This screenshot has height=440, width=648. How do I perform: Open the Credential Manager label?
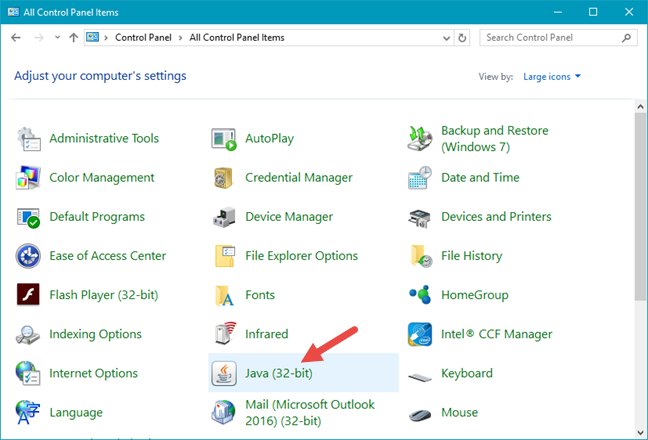298,178
